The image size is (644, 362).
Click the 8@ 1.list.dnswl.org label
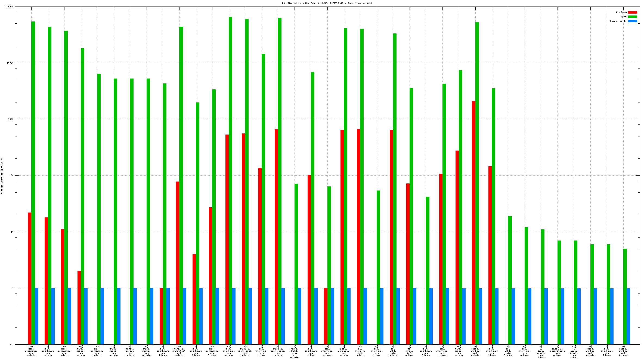541,352
